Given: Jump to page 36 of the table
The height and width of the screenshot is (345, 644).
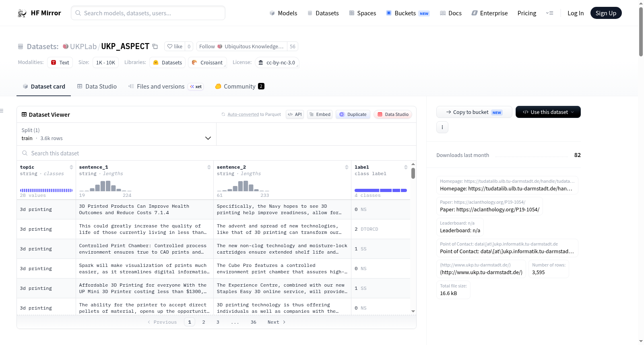Looking at the screenshot, I should (x=254, y=322).
